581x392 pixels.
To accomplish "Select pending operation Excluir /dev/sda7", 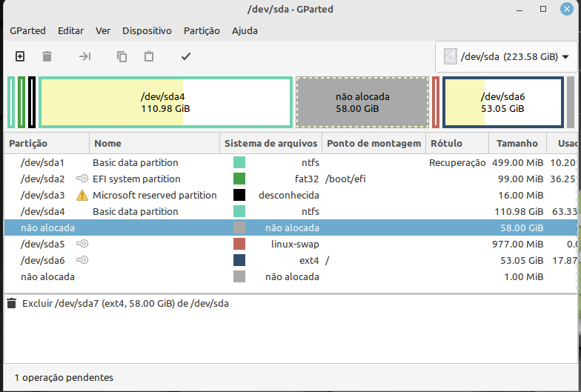I will point(125,304).
